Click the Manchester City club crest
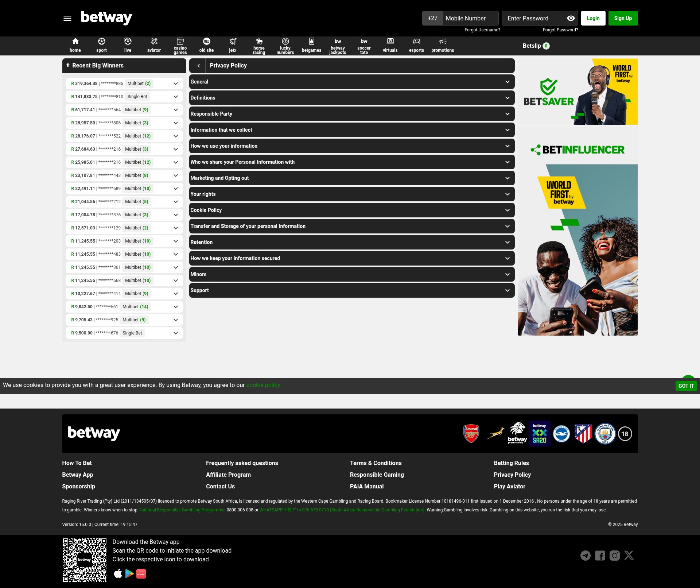Image resolution: width=700 pixels, height=588 pixels. (x=605, y=434)
